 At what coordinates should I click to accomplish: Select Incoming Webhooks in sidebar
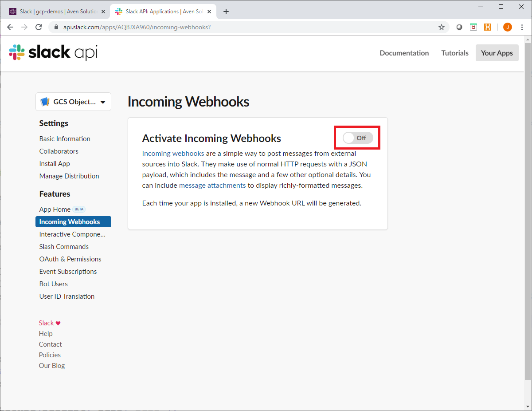pos(73,222)
